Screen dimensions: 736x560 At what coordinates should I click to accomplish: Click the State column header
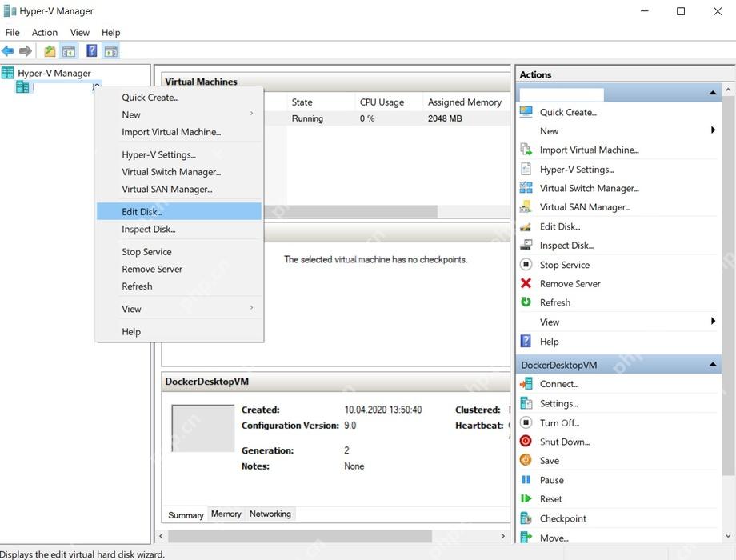(320, 102)
